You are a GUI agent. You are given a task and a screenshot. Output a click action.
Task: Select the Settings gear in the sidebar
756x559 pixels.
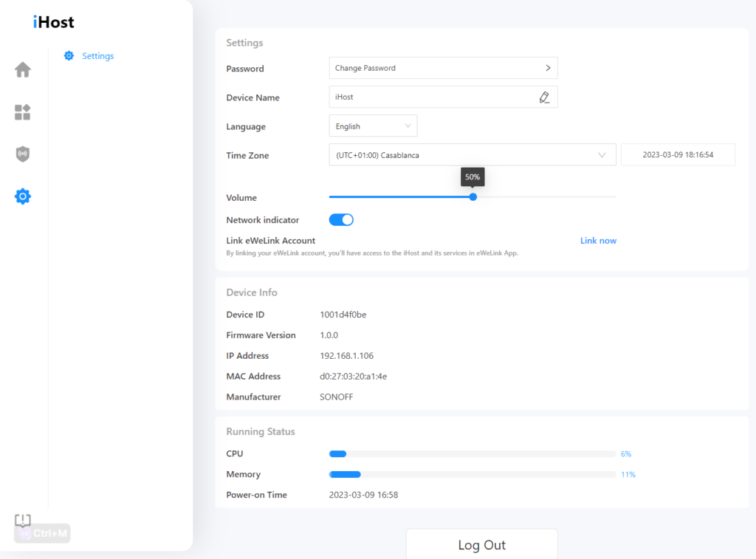[22, 196]
